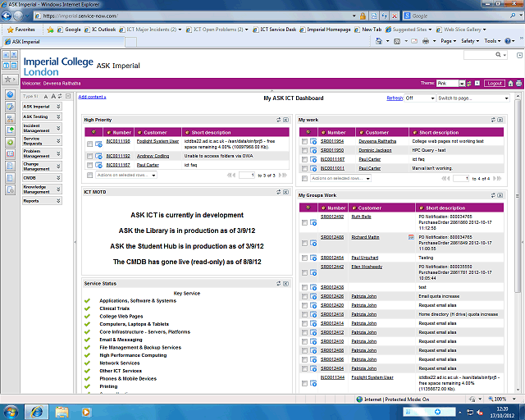Screen dimensions: 525x420
Task: Preview record INC0011198 via its info icon
Action: click(98, 144)
